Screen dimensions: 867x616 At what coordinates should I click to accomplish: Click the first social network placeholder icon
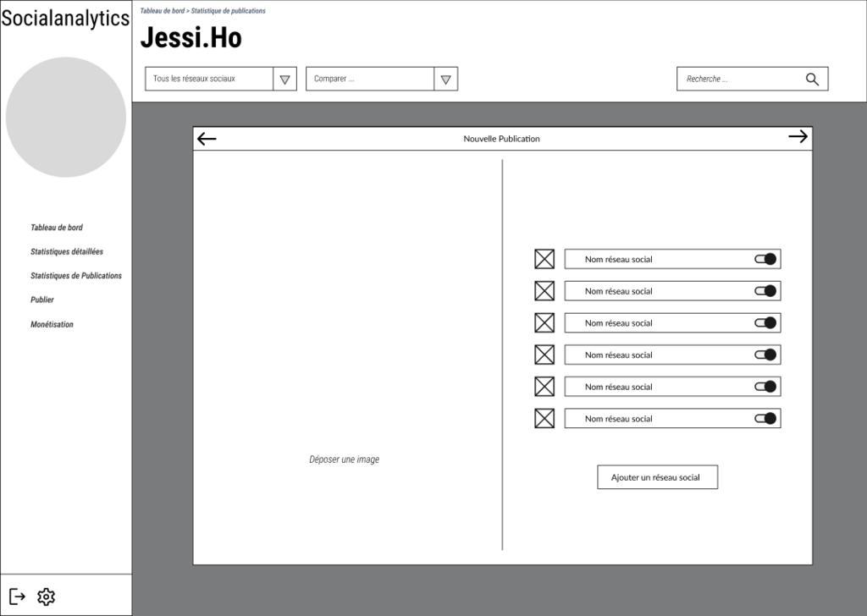pos(544,259)
